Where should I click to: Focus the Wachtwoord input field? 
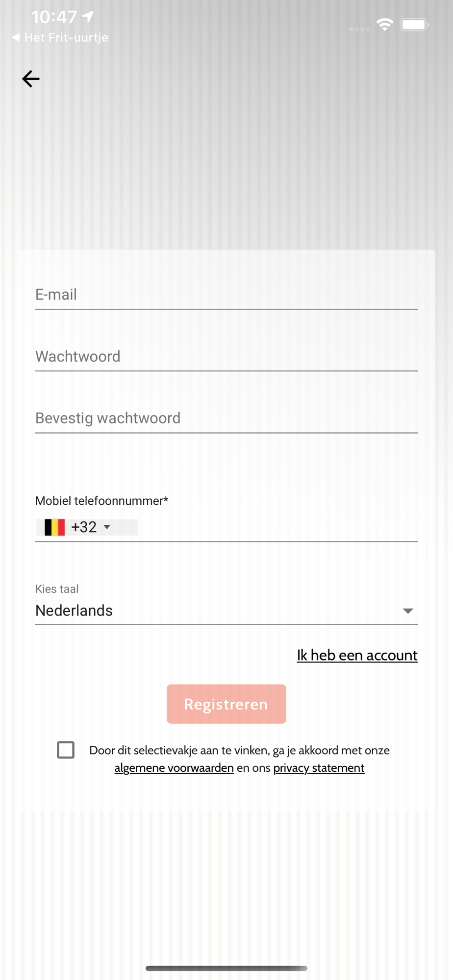[226, 356]
